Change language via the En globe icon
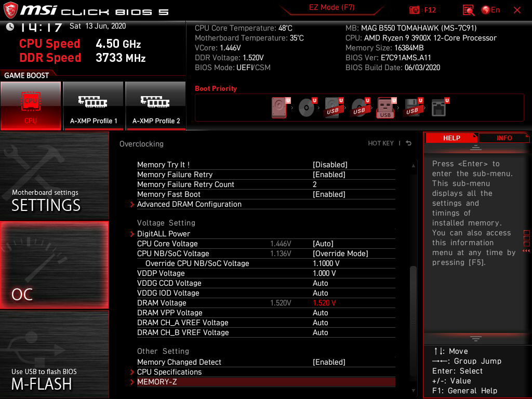532x399 pixels. point(490,10)
